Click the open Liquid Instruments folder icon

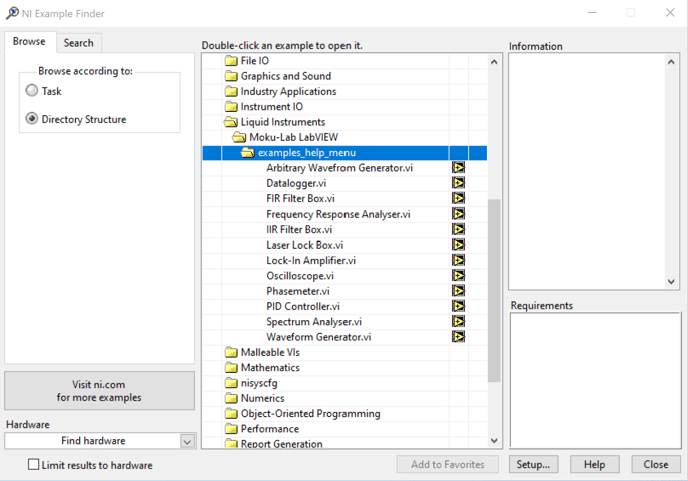click(x=231, y=122)
